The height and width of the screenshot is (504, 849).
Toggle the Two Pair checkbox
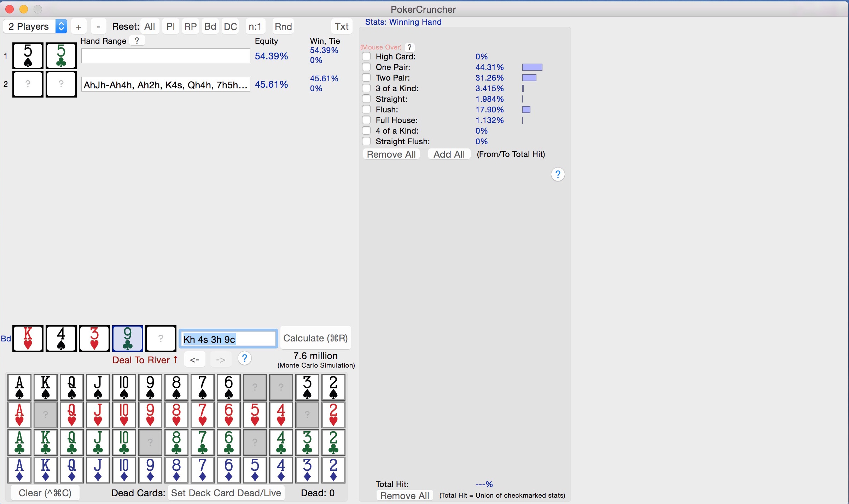[x=367, y=78]
